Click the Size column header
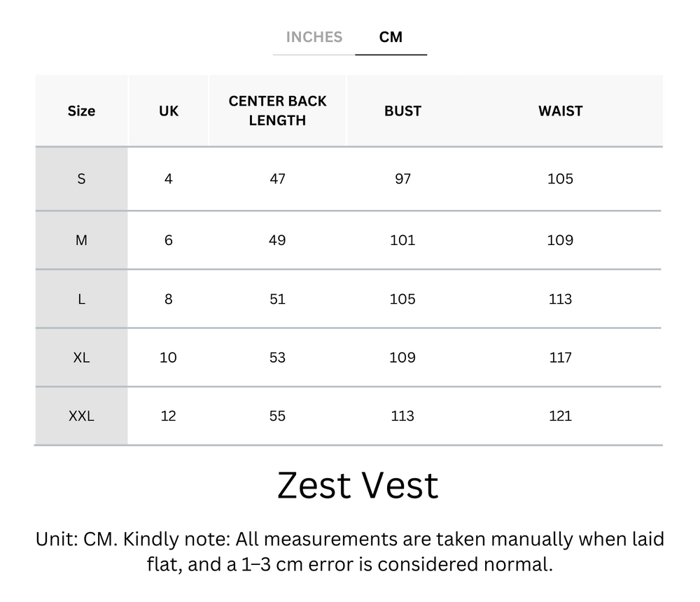This screenshot has width=700, height=602. pyautogui.click(x=81, y=111)
